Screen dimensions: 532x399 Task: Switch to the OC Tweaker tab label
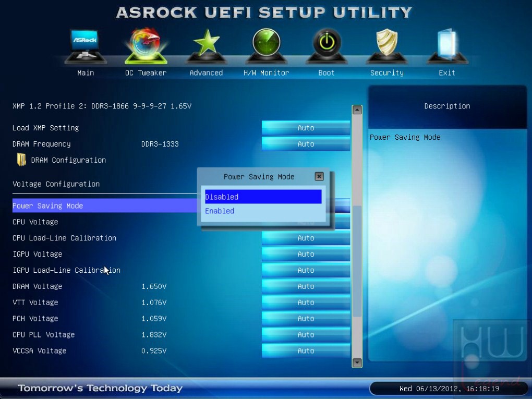tap(146, 72)
